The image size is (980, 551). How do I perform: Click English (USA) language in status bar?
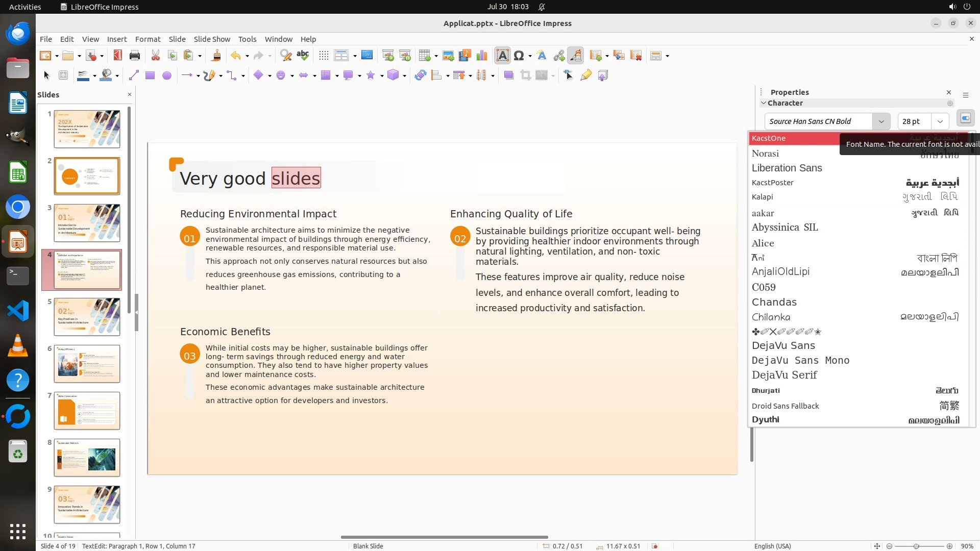[x=772, y=546]
